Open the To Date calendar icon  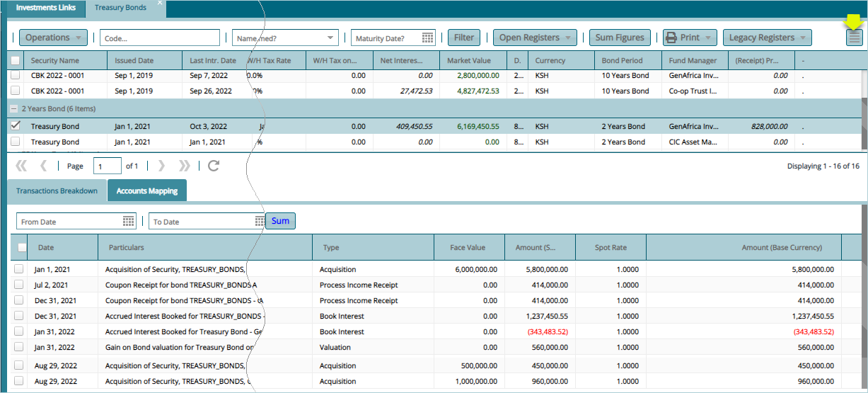point(260,221)
